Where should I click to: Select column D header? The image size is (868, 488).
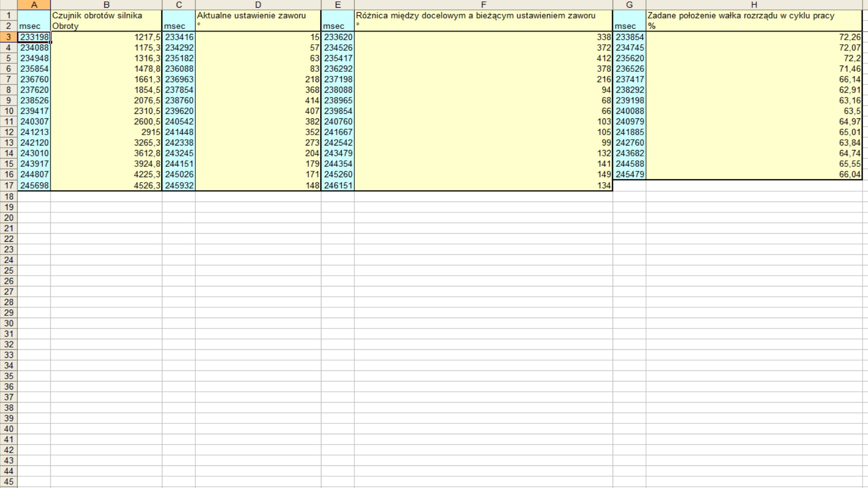258,5
